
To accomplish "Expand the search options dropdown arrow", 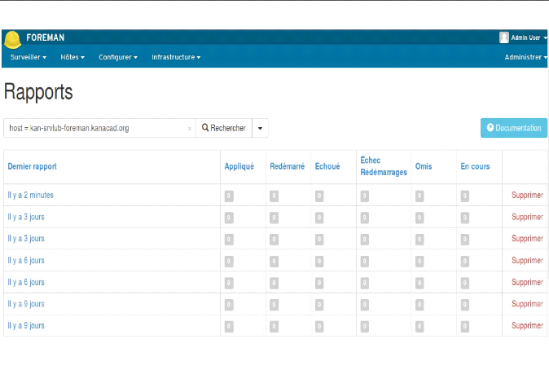I will coord(260,128).
